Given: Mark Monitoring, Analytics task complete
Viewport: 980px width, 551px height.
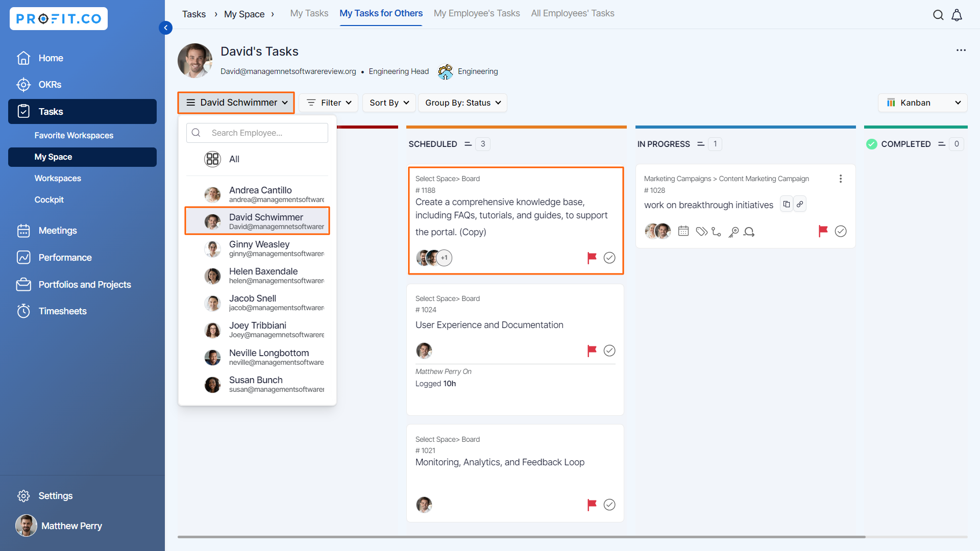Looking at the screenshot, I should (609, 505).
